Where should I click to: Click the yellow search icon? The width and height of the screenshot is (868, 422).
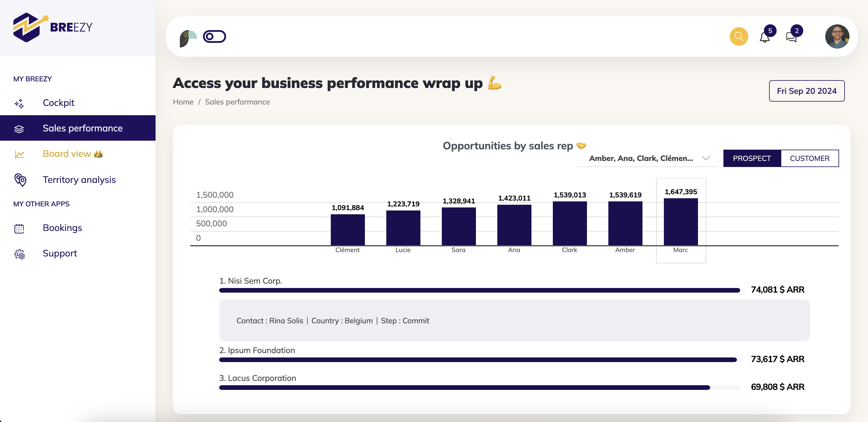click(x=738, y=36)
